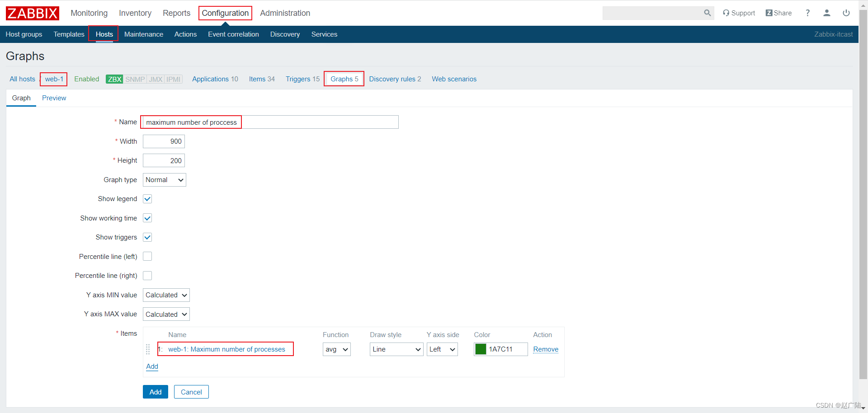The width and height of the screenshot is (868, 413).
Task: Go to Host groups submenu
Action: coord(24,34)
